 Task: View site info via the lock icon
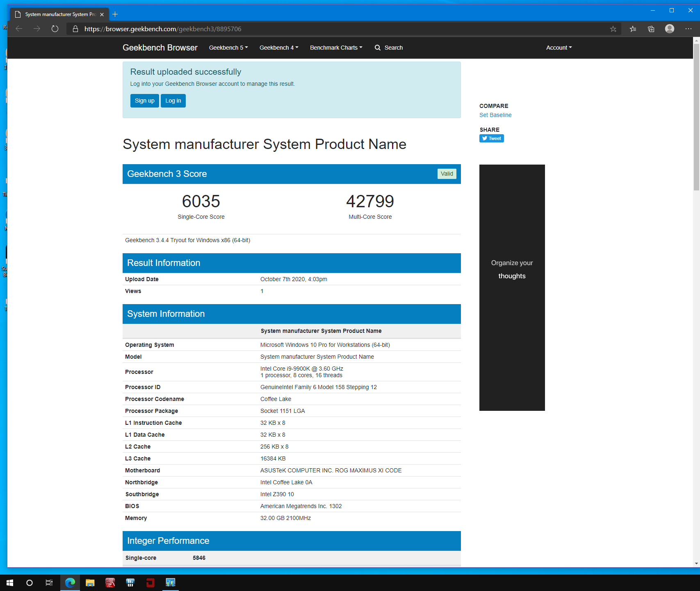coord(75,29)
